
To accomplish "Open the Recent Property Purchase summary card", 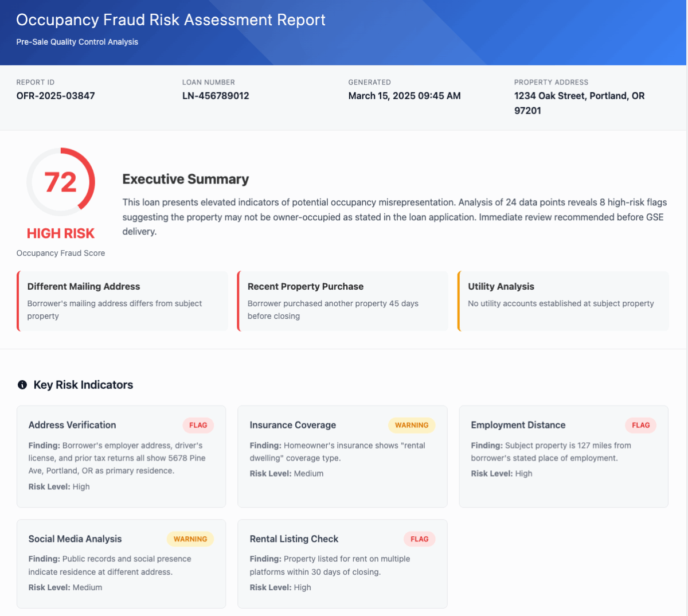I will point(342,301).
